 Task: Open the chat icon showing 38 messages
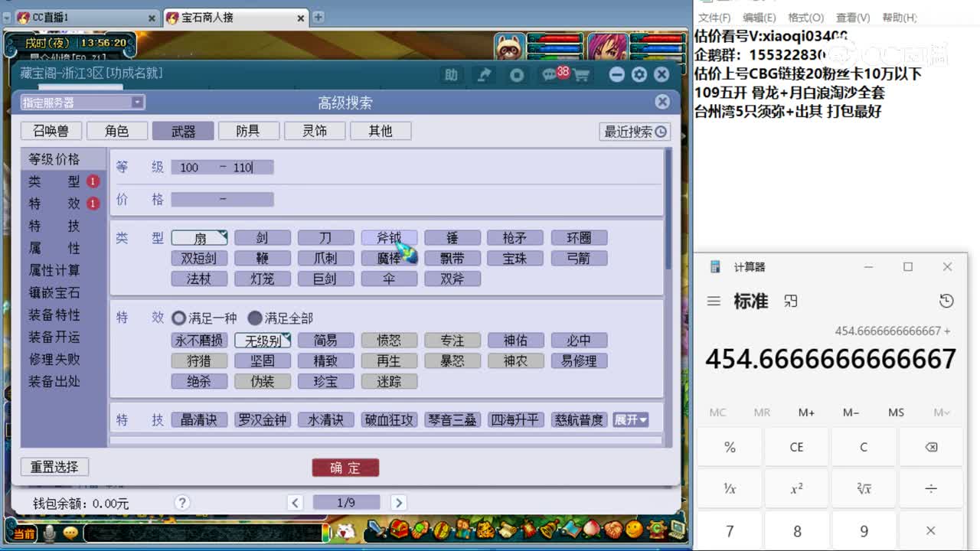coord(548,74)
